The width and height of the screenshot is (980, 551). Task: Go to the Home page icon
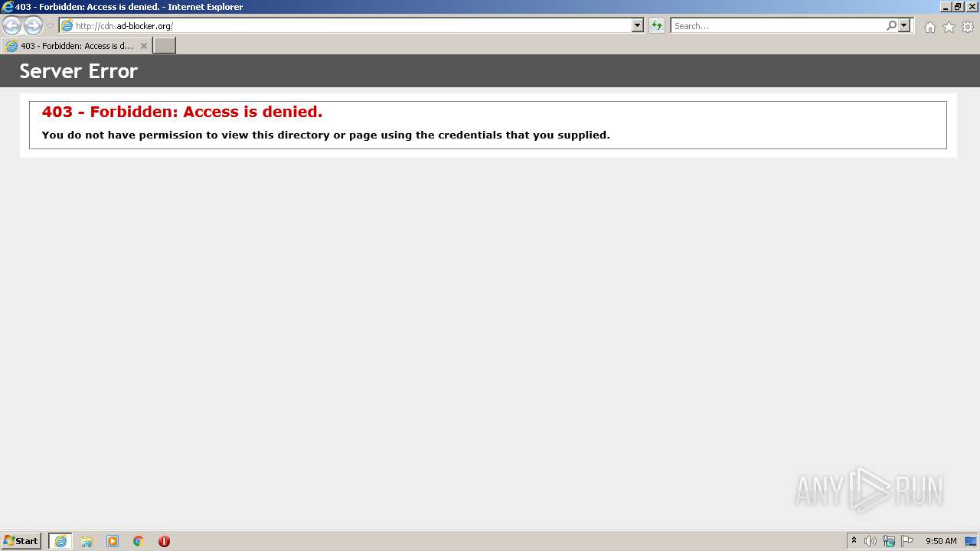click(929, 27)
